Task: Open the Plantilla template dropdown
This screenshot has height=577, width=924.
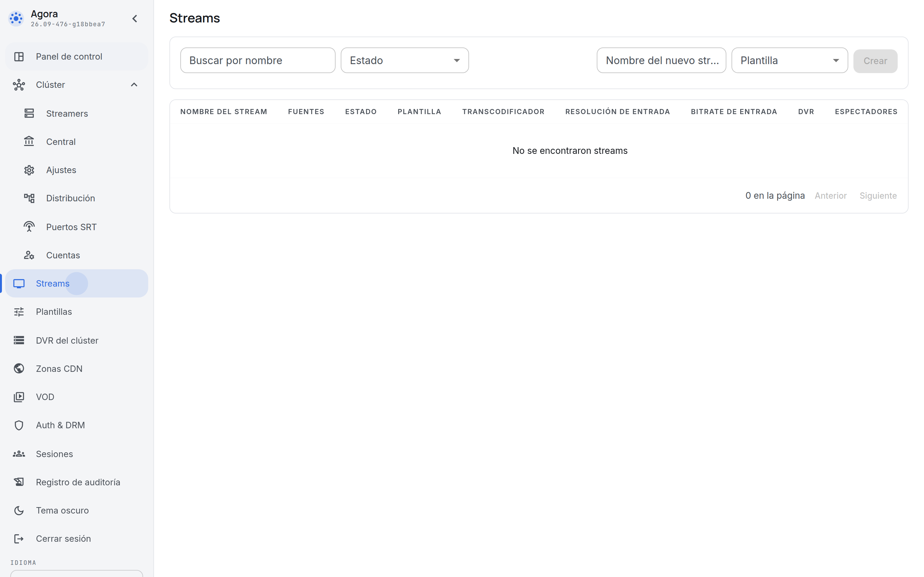Action: [790, 60]
